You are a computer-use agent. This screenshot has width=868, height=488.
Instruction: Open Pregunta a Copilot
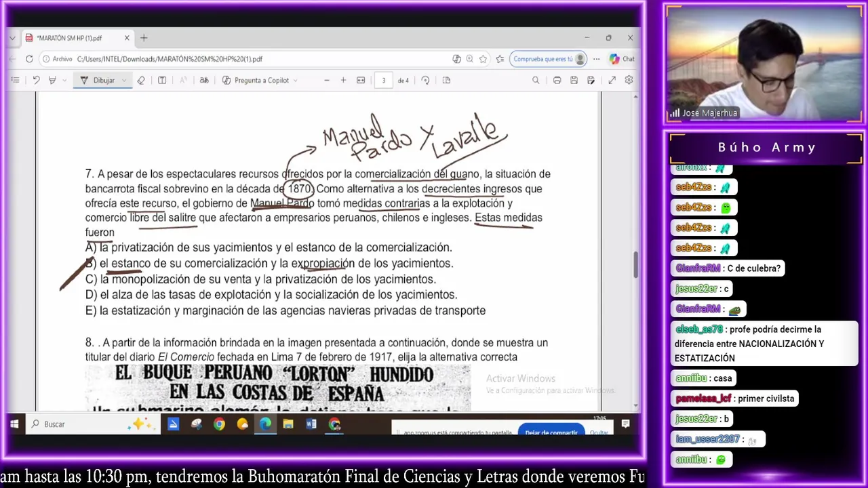click(x=256, y=80)
